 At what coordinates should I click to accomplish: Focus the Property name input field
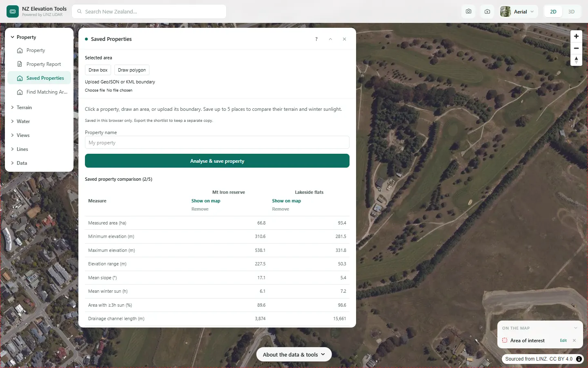click(217, 143)
